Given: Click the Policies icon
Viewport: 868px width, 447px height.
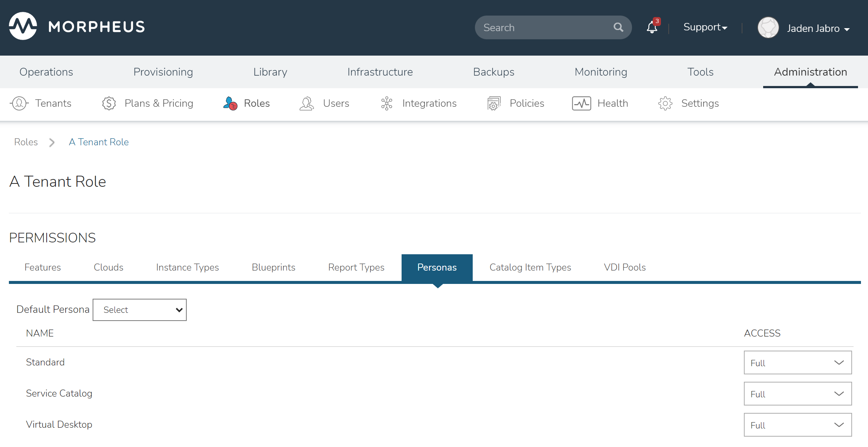Looking at the screenshot, I should tap(494, 103).
